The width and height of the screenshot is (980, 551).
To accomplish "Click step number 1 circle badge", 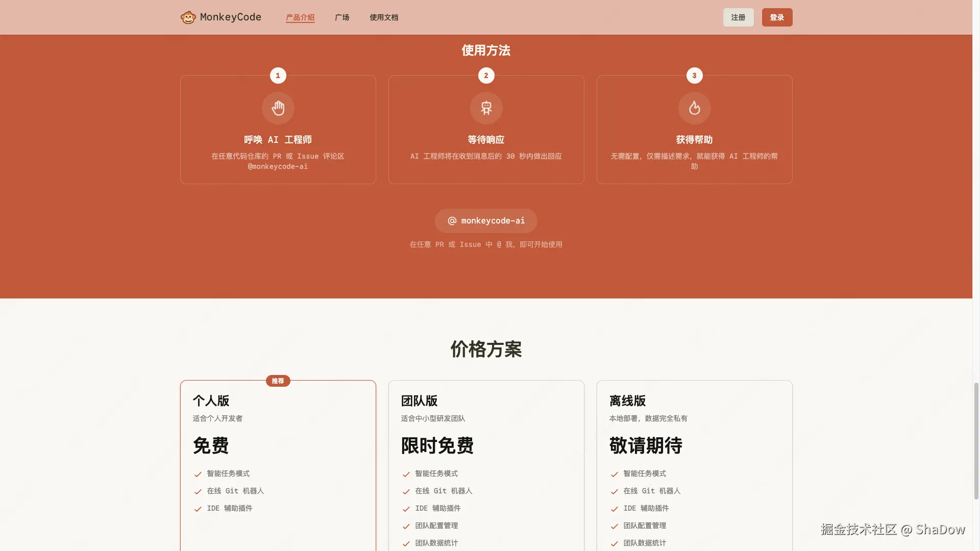I will tap(278, 76).
